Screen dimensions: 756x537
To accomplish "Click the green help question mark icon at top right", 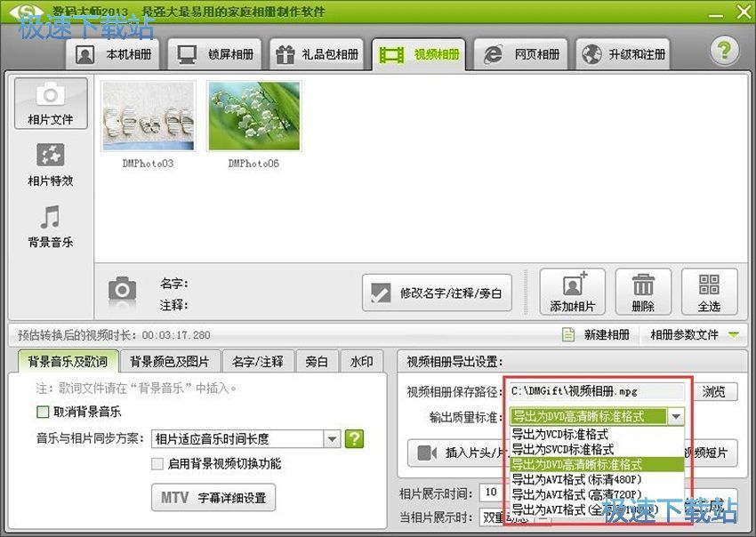I will click(724, 51).
